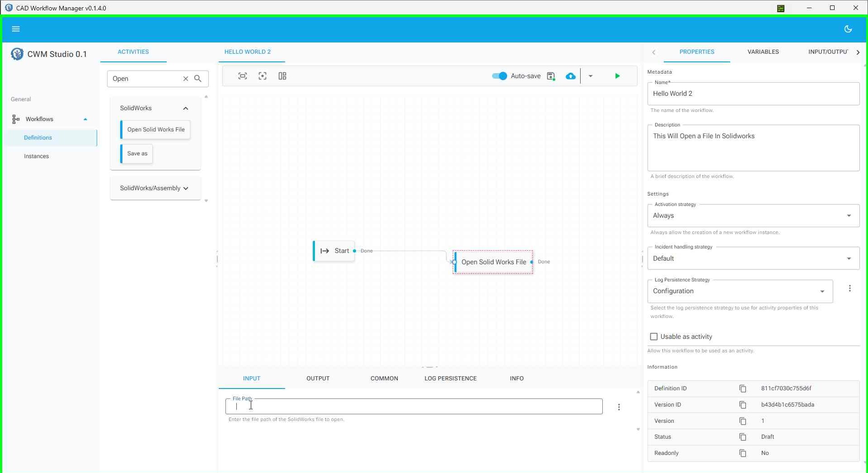Image resolution: width=868 pixels, height=473 pixels.
Task: Open the Log Persistence tab
Action: (450, 379)
